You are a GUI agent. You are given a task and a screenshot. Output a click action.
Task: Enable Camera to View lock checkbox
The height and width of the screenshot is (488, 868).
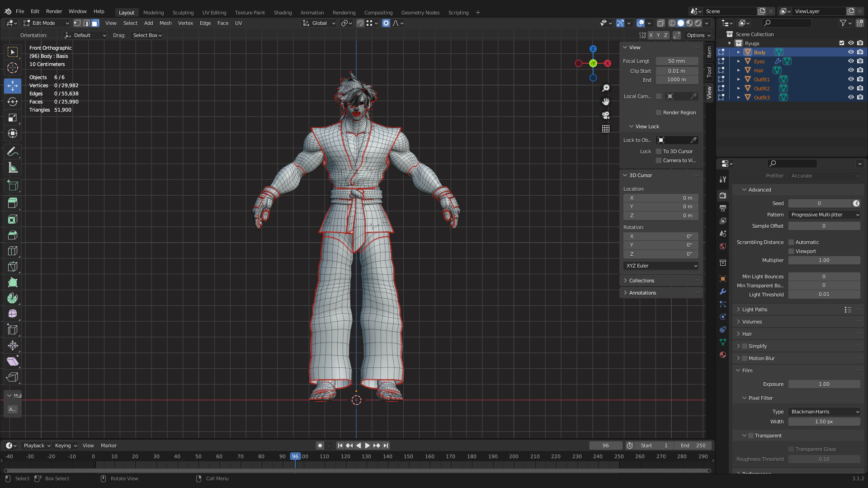click(x=659, y=160)
